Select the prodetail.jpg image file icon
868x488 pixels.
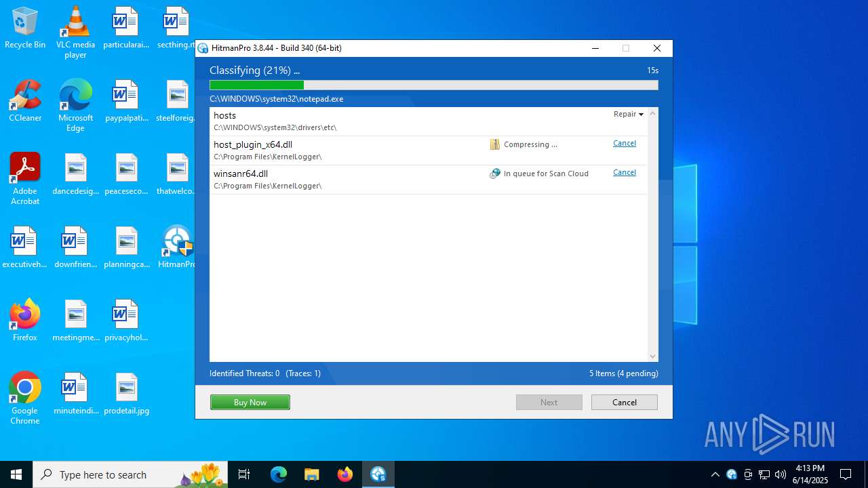(125, 394)
